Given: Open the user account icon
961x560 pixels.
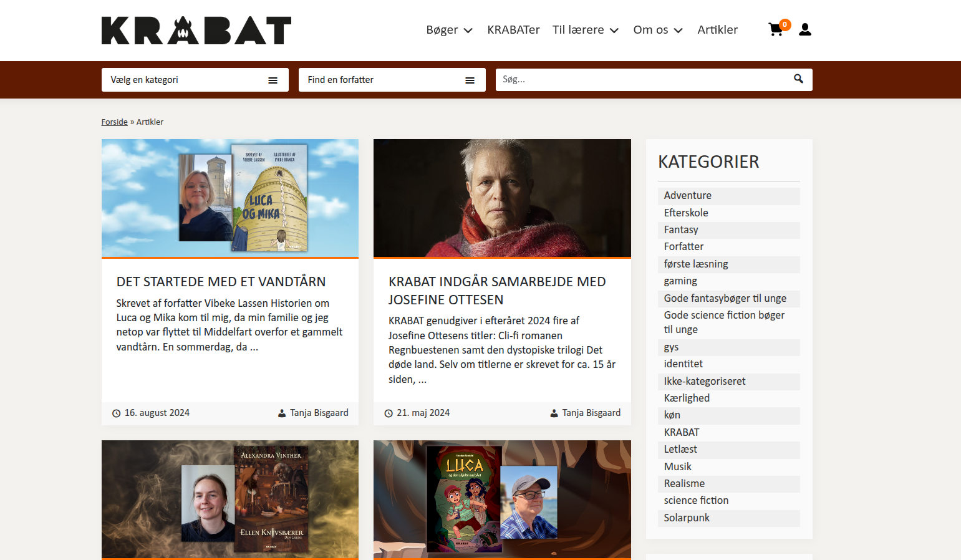Looking at the screenshot, I should pos(805,29).
